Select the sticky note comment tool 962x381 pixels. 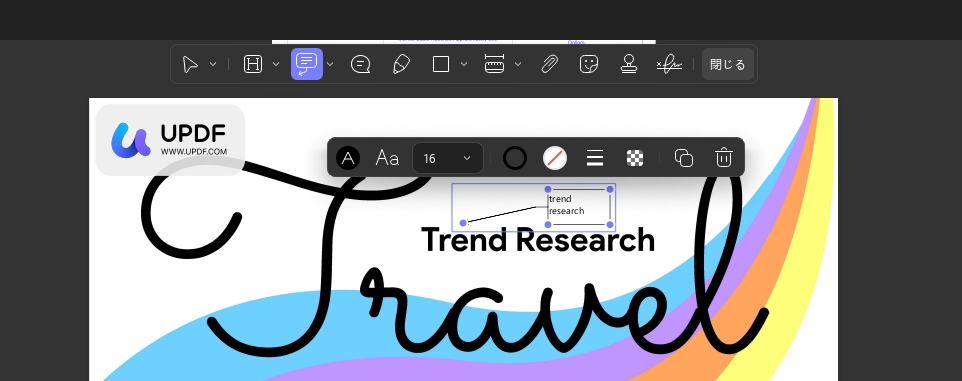tap(360, 64)
